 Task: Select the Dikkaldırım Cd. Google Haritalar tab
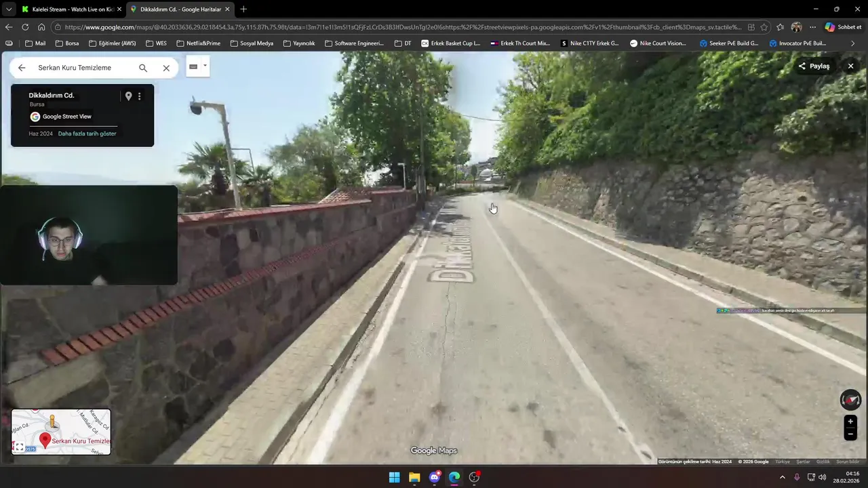(x=179, y=9)
